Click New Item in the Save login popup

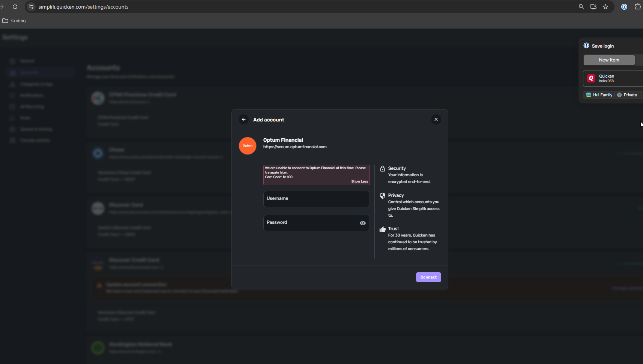pos(609,60)
